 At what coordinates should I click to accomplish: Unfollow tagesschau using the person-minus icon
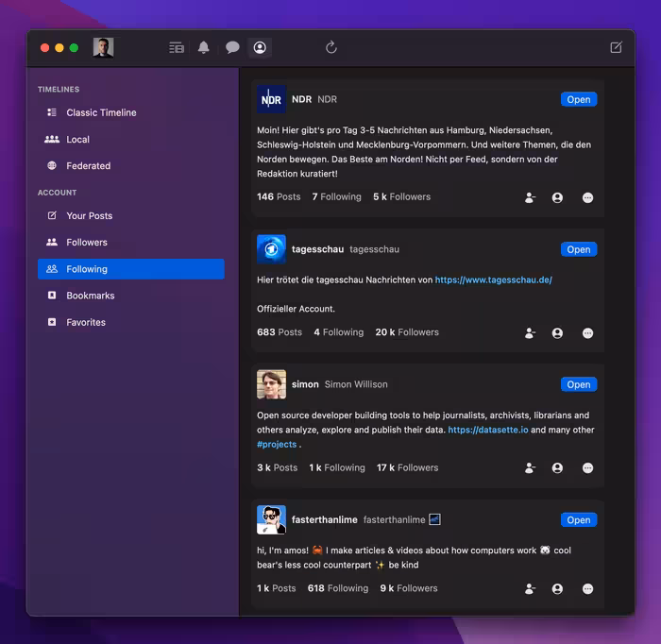530,333
